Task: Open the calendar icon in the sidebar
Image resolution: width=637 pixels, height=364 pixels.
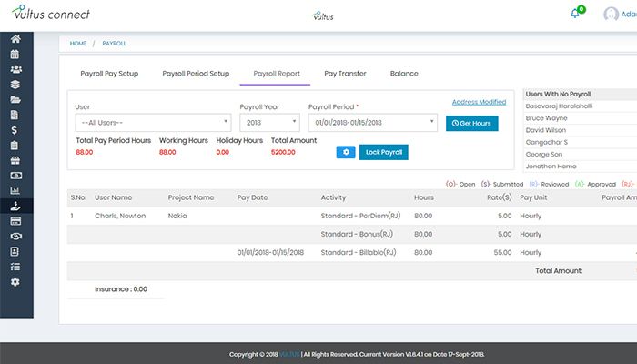Action: click(15, 54)
